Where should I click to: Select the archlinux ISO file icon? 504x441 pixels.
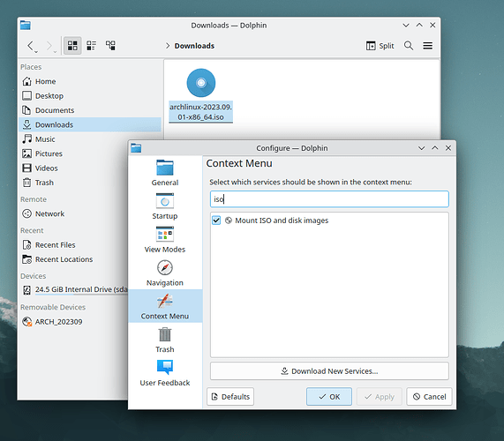tap(201, 83)
